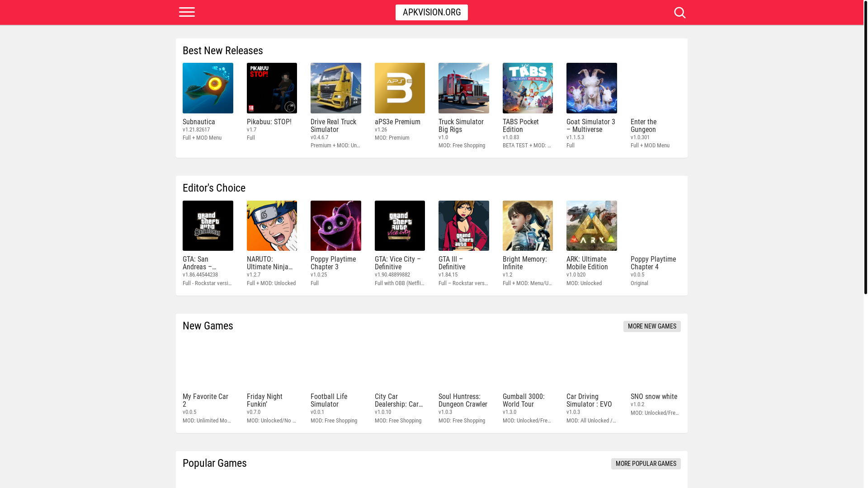Image resolution: width=868 pixels, height=488 pixels.
Task: Open GTA: San Andreas icon
Action: point(208,225)
